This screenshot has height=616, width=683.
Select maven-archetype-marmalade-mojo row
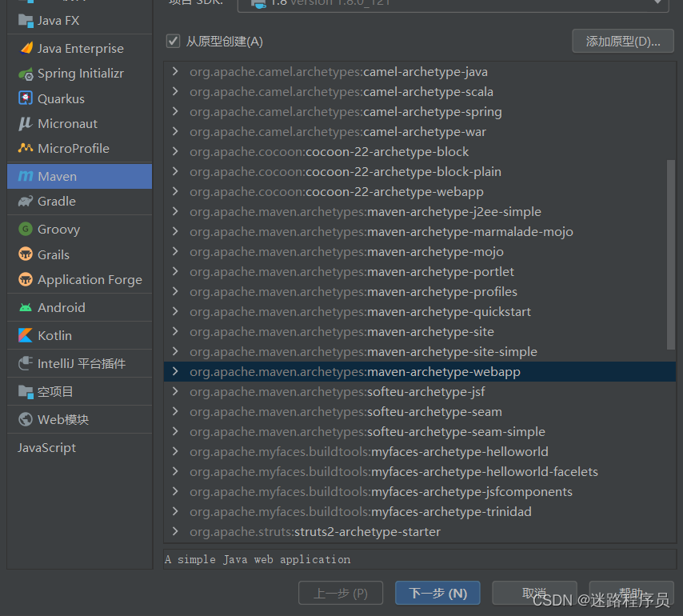[420, 232]
